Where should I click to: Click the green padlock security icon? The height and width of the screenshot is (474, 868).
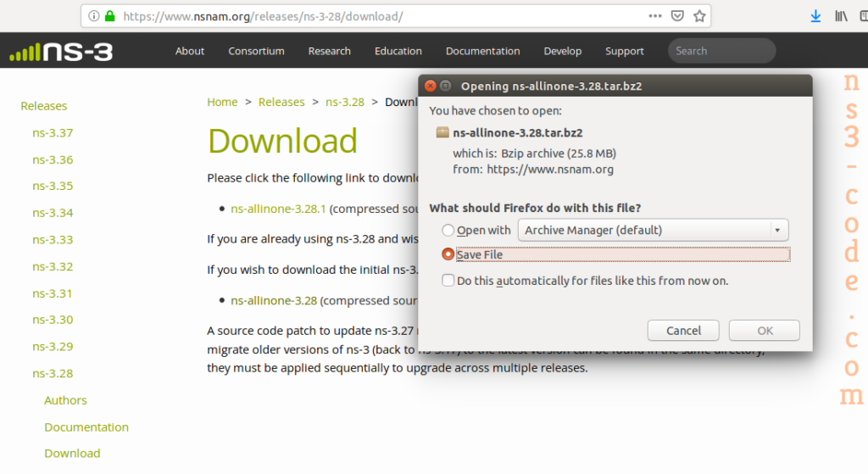click(x=110, y=16)
